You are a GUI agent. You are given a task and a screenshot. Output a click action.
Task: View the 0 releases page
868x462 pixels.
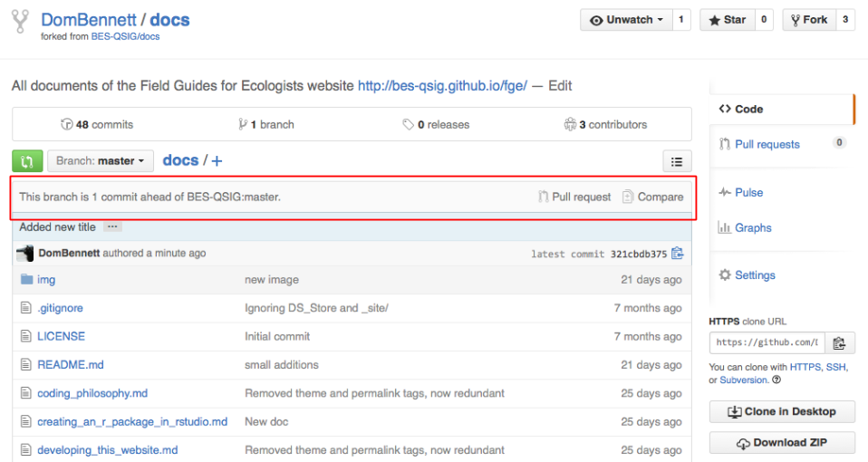pyautogui.click(x=436, y=124)
